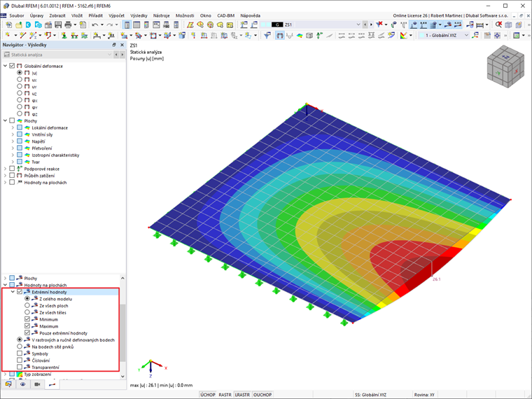The image size is (532, 399).
Task: Redo the last undone action
Action: click(x=110, y=24)
